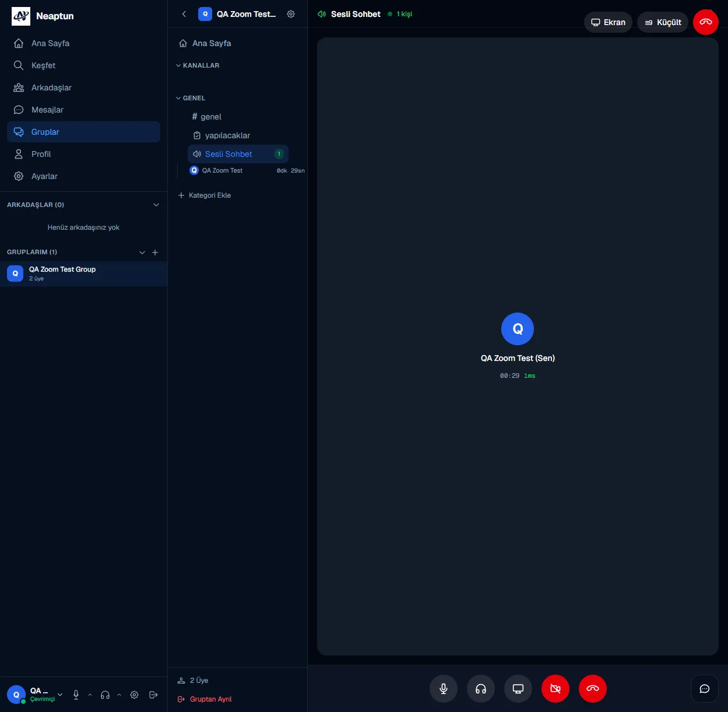Viewport: 728px width, 712px height.
Task: Collapse the ARKADAŞLAR (0) section
Action: (x=156, y=205)
